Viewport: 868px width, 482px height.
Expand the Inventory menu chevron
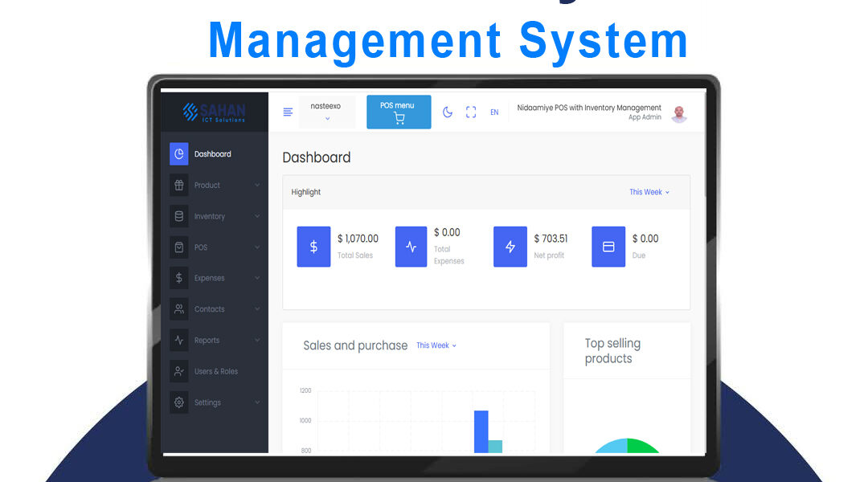click(257, 216)
